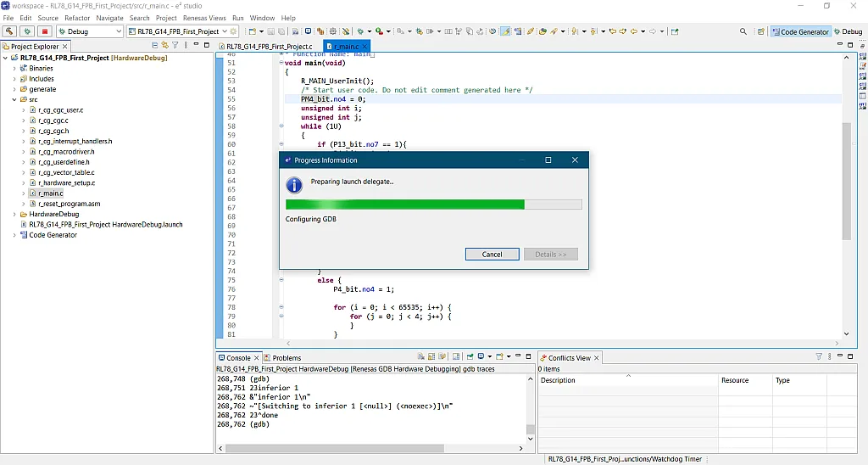Toggle Link with Editor in Project Explorer
Screen dimensions: 868x465
(x=165, y=46)
